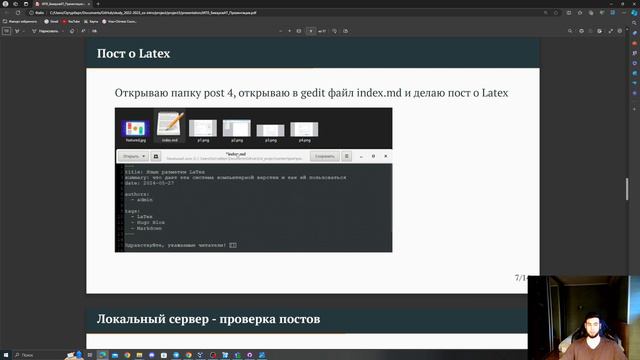Viewport: 640px width, 360px height.
Task: Click Save As icon in PDF toolbar
Action: [599, 31]
